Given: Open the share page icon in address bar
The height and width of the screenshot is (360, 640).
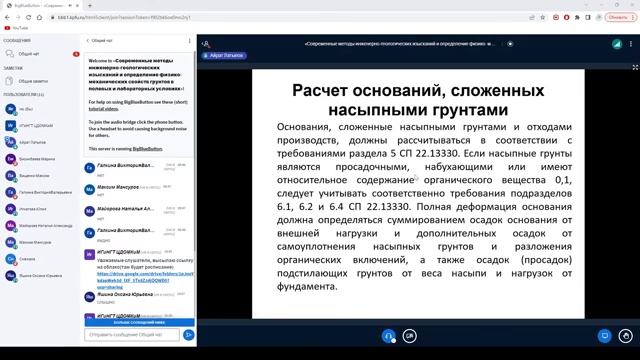Looking at the screenshot, I should tap(531, 18).
